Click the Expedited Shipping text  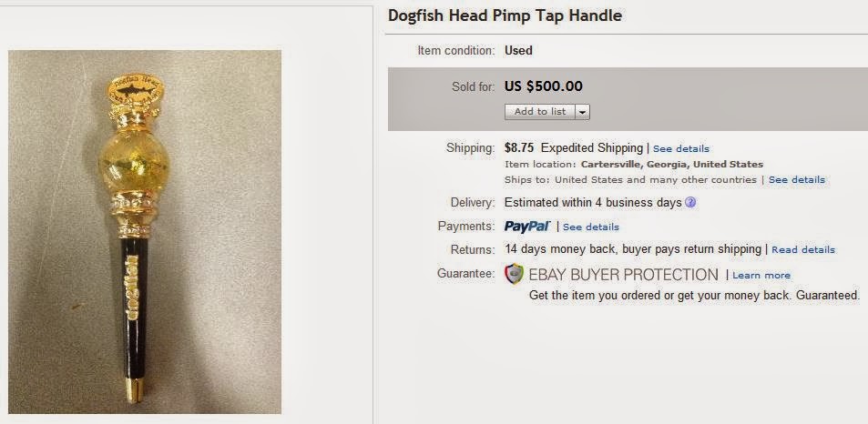[x=592, y=147]
